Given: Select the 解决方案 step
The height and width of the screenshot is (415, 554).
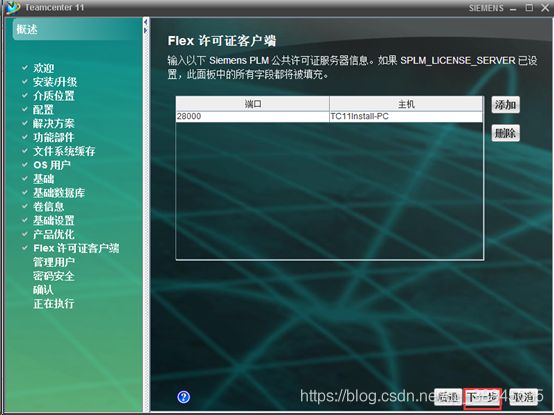Looking at the screenshot, I should point(54,123).
